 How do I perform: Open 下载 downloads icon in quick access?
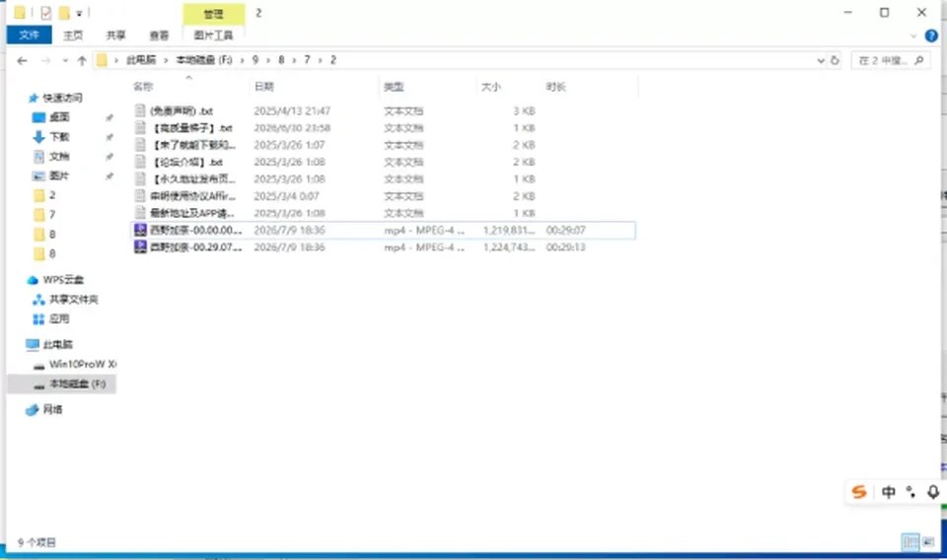(38, 137)
